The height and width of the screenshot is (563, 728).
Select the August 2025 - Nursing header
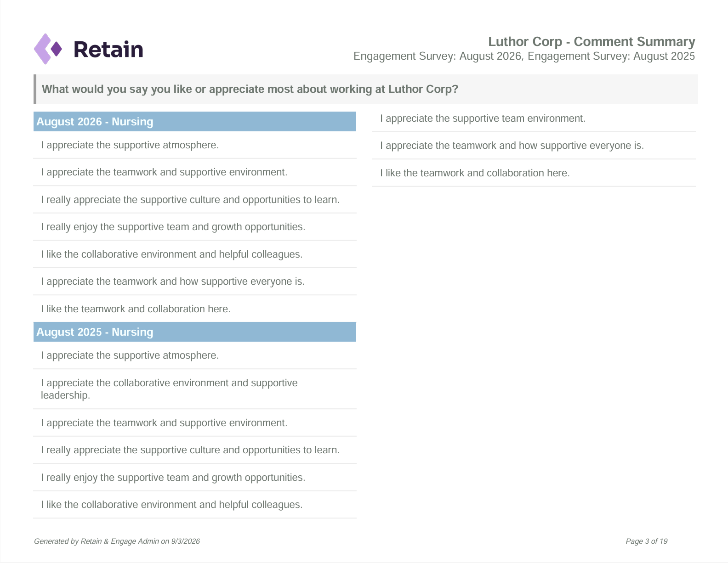pos(195,332)
